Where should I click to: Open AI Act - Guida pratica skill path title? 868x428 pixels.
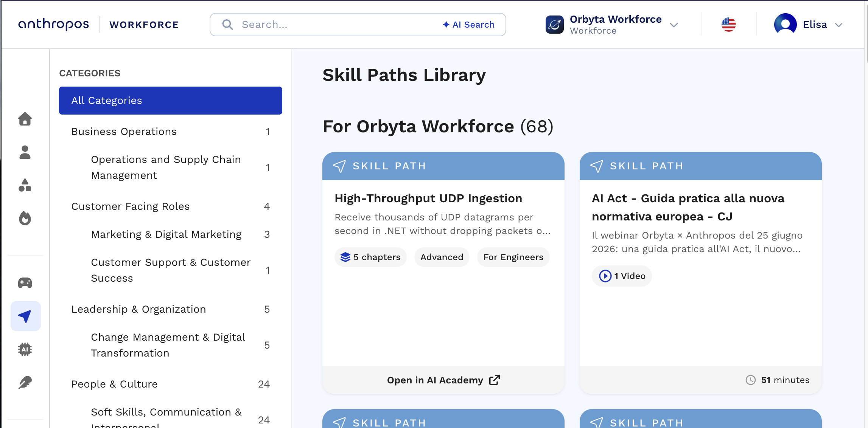point(688,207)
